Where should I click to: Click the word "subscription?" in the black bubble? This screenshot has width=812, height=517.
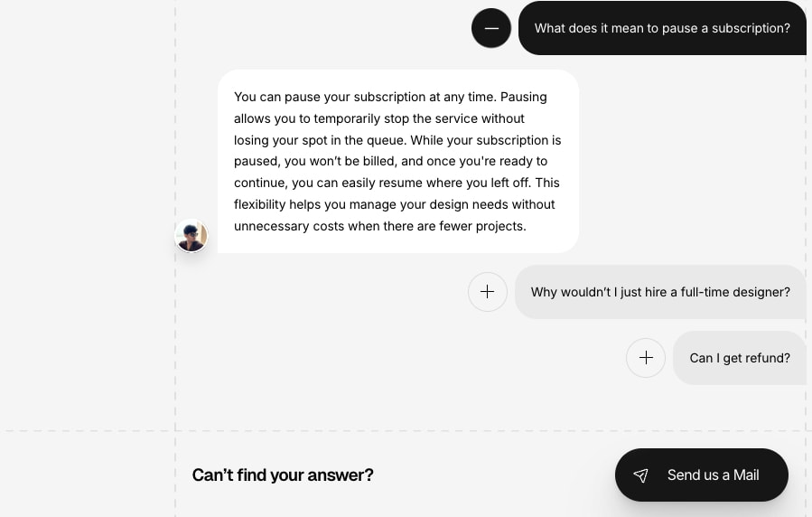coord(751,29)
